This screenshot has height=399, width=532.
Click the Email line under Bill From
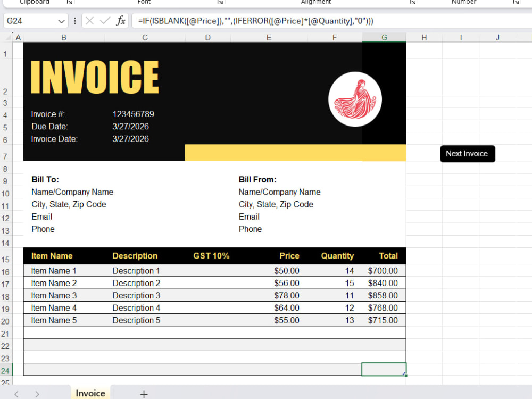coord(249,217)
